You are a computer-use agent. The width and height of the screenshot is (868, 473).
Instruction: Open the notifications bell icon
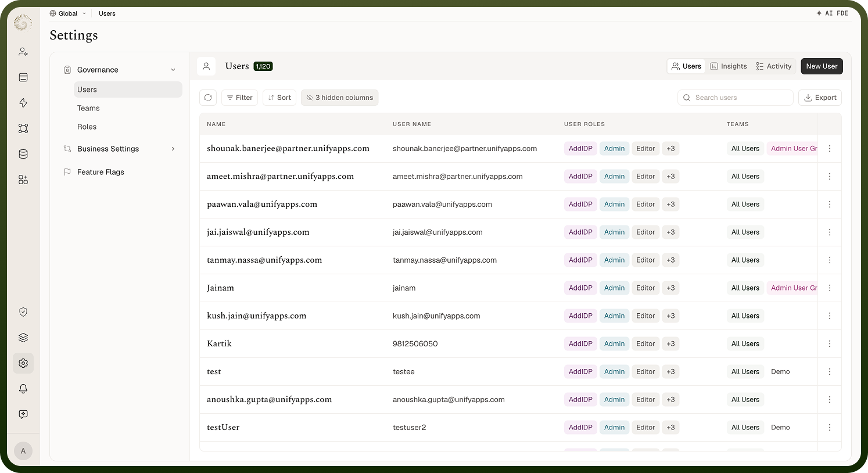23,389
